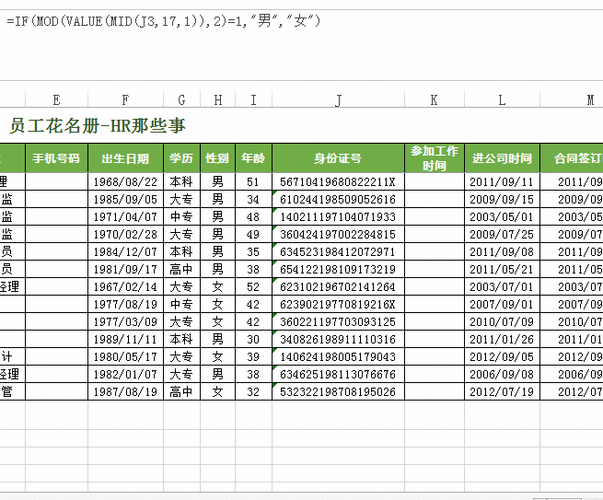Screen dimensions: 603x500
Task: Select column J header
Action: click(x=338, y=100)
